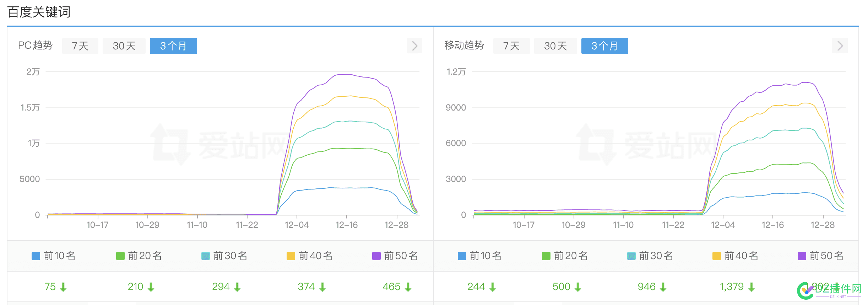Click the down arrow beside PC 465

pos(408,287)
